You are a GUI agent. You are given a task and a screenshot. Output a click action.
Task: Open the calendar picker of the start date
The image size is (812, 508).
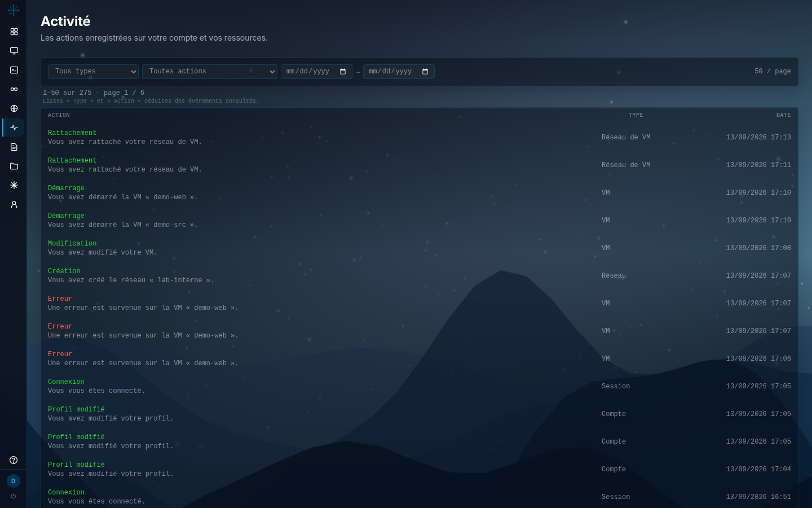[x=343, y=72]
